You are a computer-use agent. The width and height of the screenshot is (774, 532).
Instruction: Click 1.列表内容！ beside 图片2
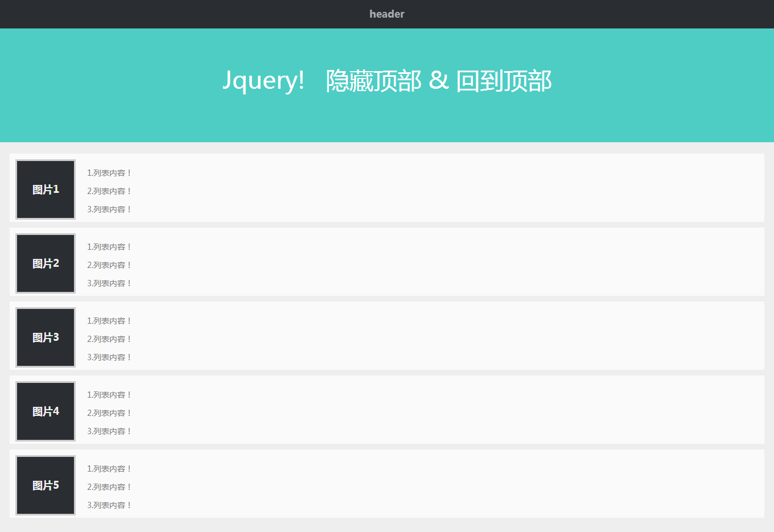tap(109, 247)
